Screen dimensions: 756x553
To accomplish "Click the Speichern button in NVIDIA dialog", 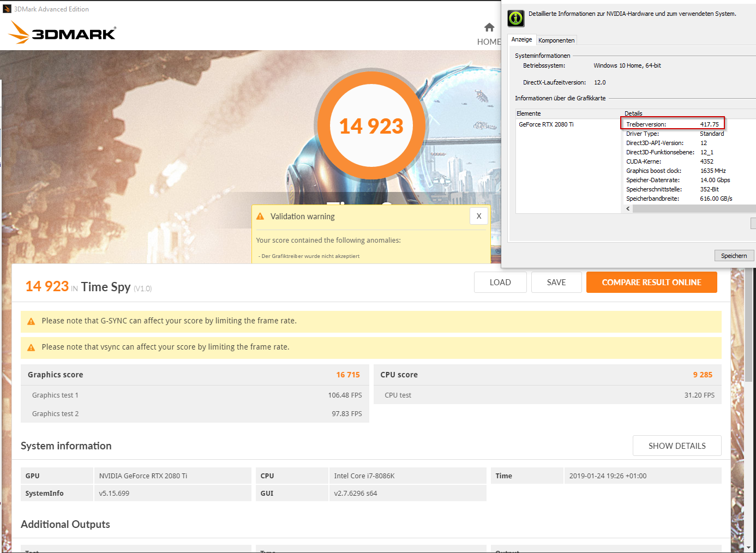I will tap(734, 255).
